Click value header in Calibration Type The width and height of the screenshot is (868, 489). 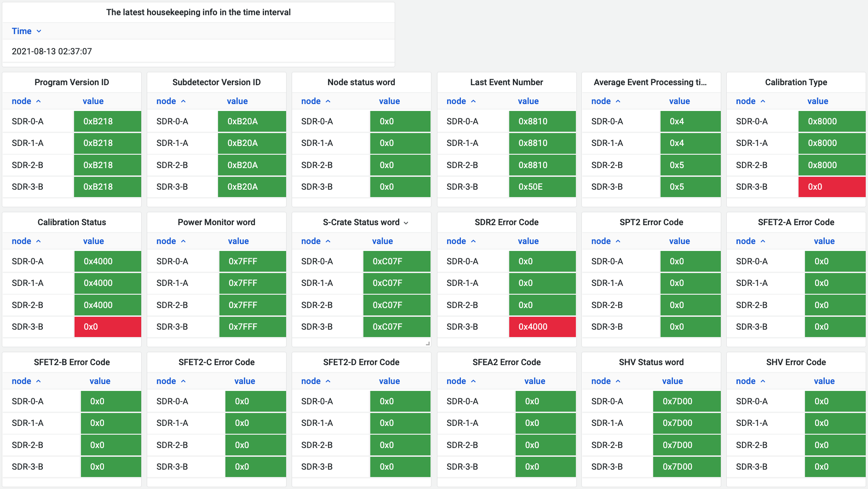click(818, 101)
